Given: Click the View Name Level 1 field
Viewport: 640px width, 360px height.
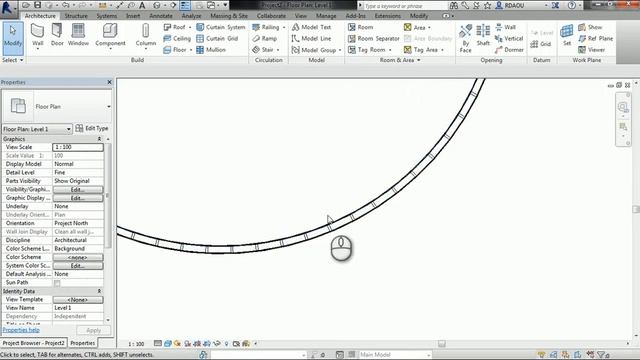Looking at the screenshot, I should [x=78, y=308].
